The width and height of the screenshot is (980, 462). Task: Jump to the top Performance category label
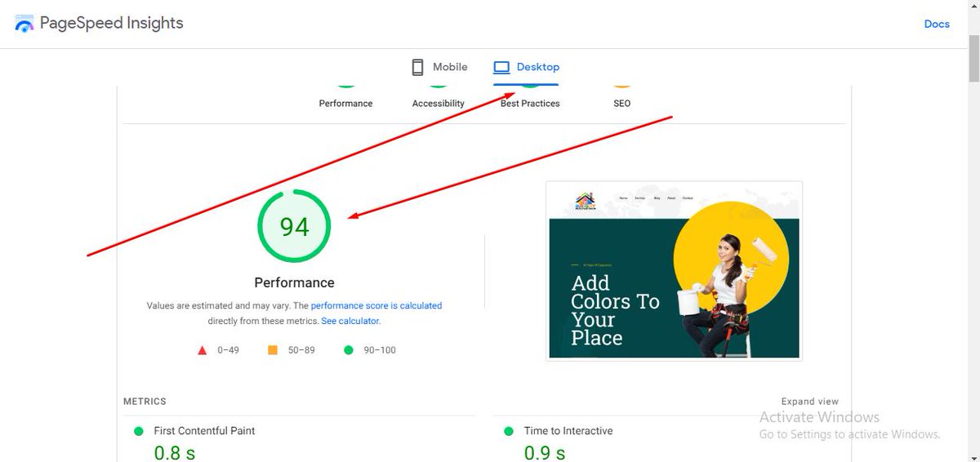(345, 104)
